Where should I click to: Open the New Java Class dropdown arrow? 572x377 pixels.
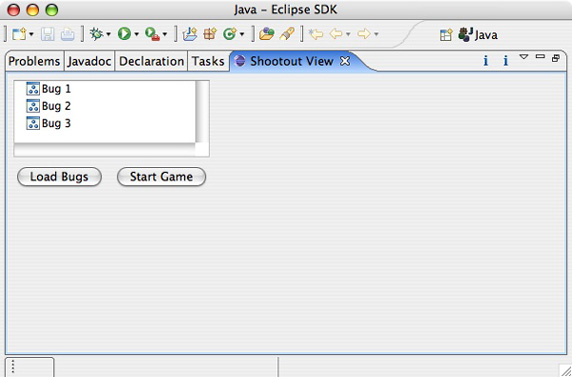pyautogui.click(x=242, y=35)
